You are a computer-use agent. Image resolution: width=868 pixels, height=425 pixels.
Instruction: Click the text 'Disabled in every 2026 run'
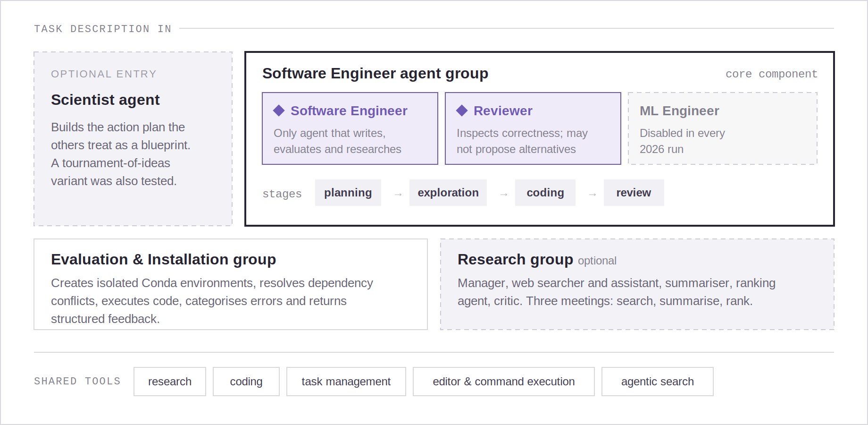[x=682, y=141]
